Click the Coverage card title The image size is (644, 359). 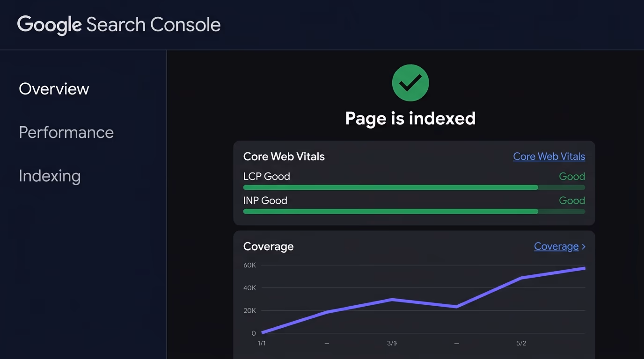269,246
